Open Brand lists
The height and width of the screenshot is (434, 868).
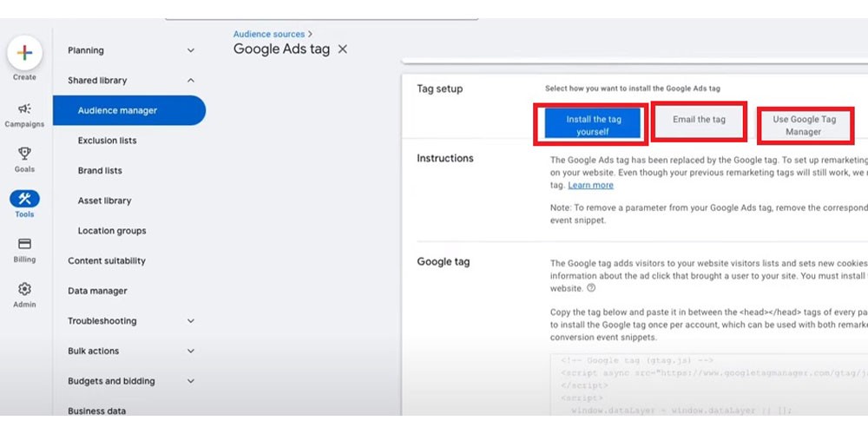[100, 170]
